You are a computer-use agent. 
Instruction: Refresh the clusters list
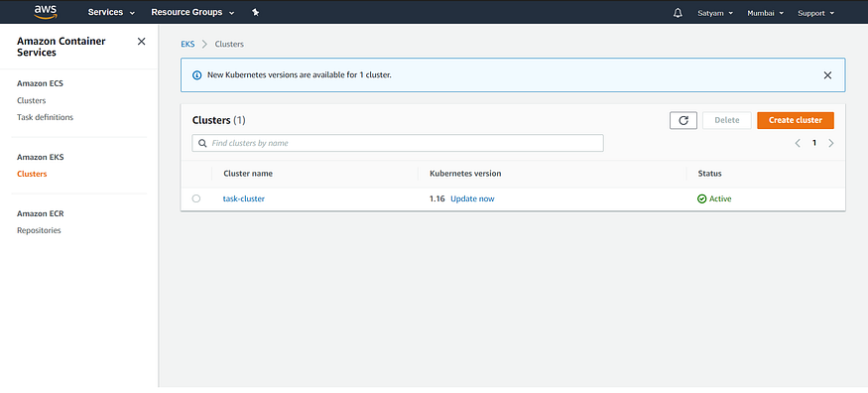683,120
